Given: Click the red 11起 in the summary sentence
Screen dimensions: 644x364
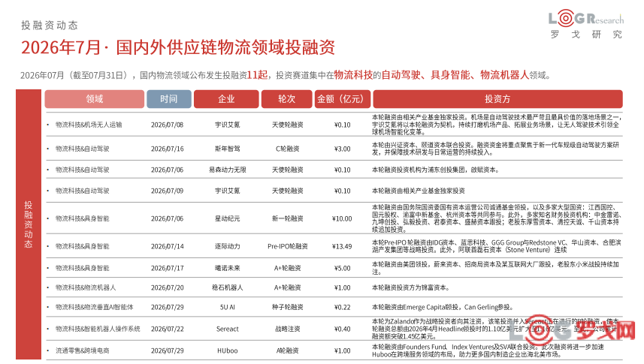Looking at the screenshot, I should coord(257,75).
